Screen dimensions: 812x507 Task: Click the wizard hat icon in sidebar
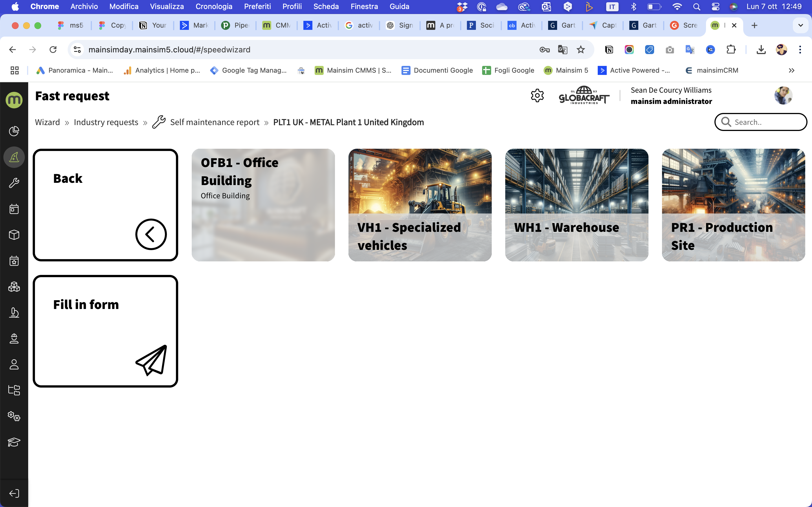pyautogui.click(x=14, y=157)
